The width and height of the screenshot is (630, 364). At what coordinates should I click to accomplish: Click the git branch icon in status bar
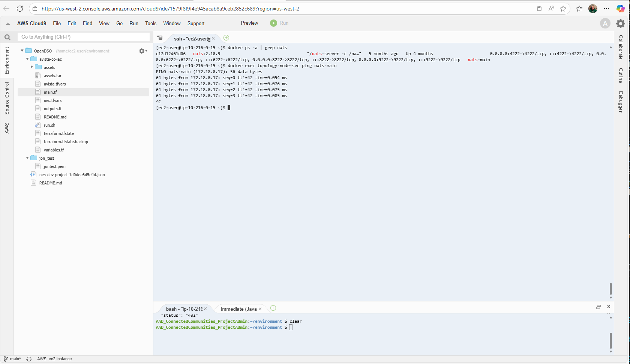pyautogui.click(x=6, y=359)
